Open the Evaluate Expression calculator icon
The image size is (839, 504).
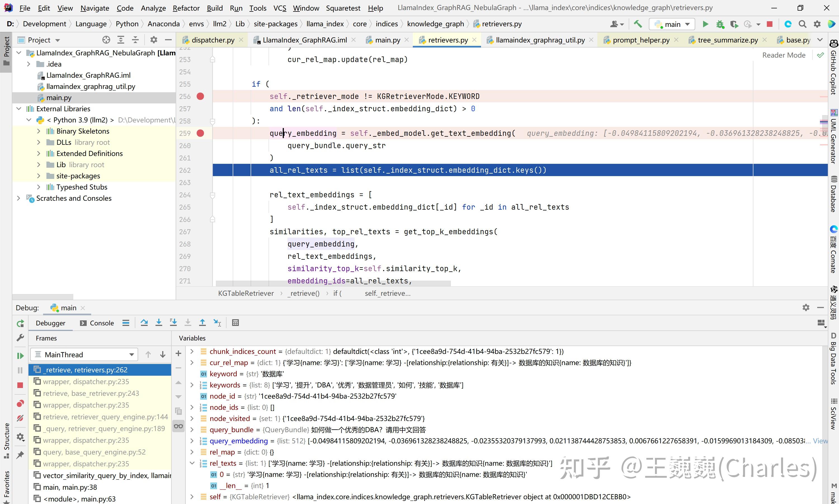235,323
